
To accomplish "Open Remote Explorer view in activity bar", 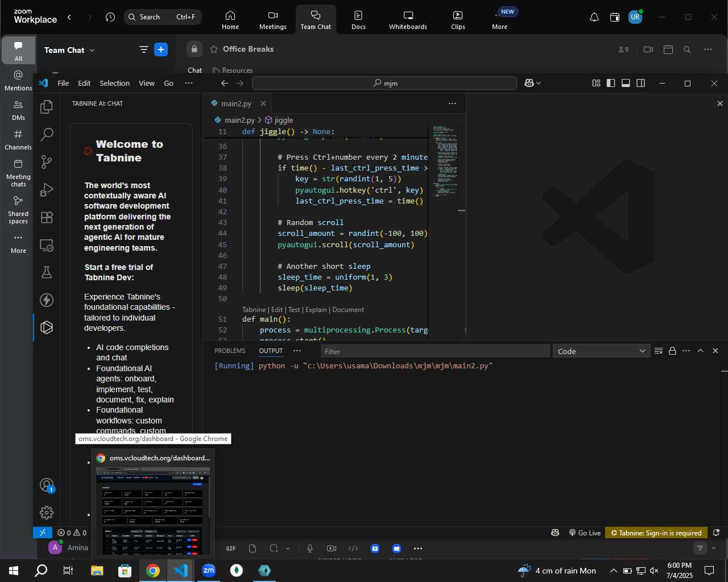I will pyautogui.click(x=47, y=245).
